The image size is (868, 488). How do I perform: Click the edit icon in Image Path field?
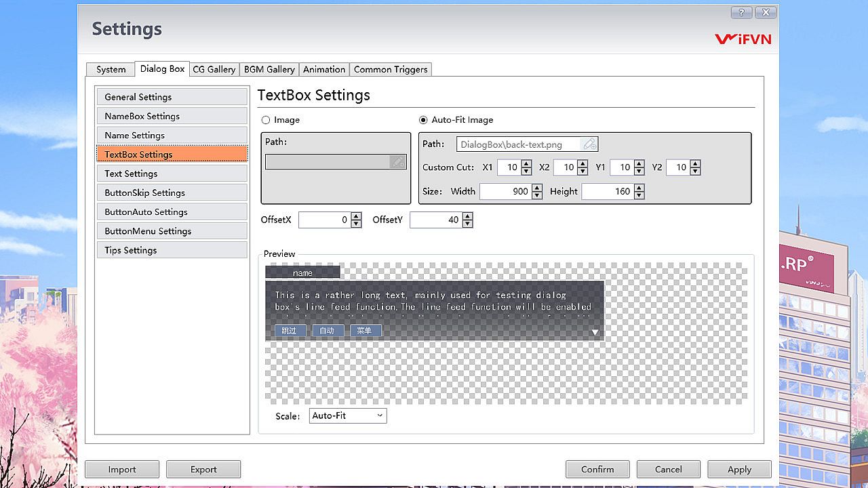click(397, 162)
